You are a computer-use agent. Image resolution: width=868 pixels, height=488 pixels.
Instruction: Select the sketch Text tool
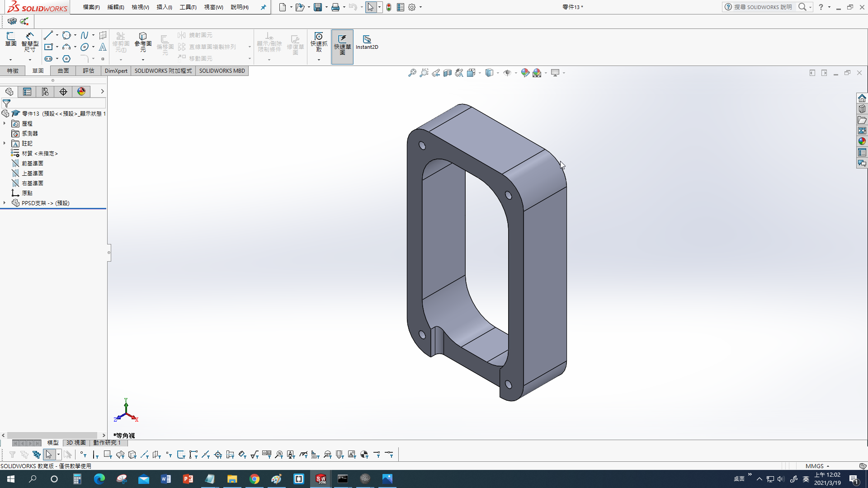click(103, 47)
